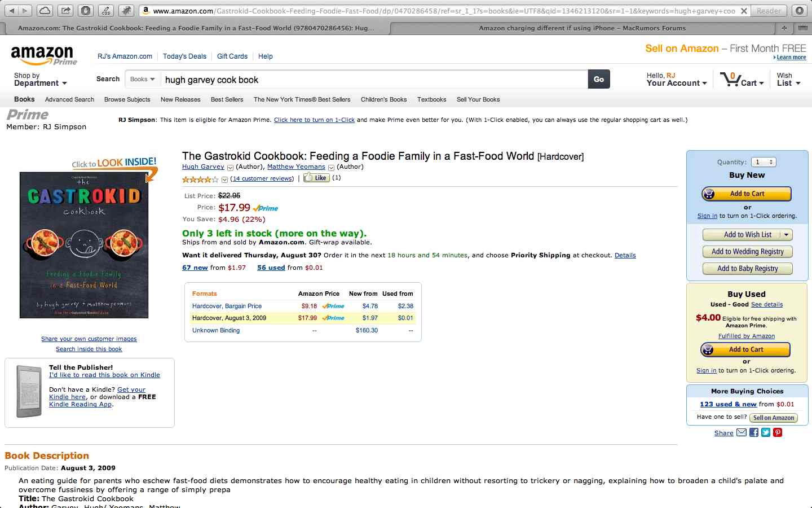The image size is (812, 508).
Task: Click Add to Baby Registry button
Action: (747, 269)
